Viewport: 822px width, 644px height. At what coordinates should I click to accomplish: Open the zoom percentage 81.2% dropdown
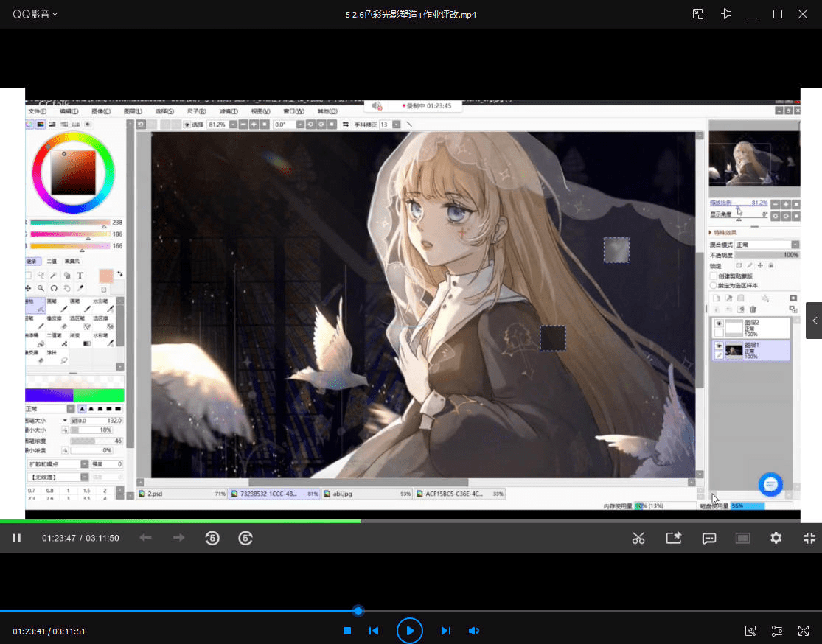[233, 125]
